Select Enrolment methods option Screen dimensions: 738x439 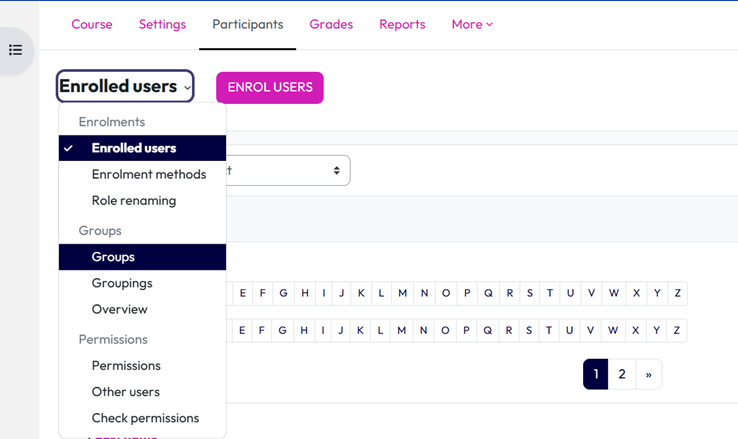click(142, 175)
